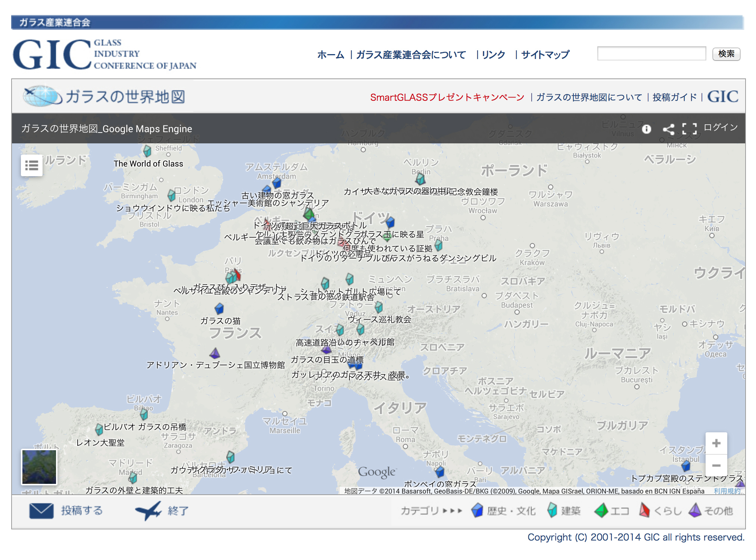Click the Praha map marker
The width and height of the screenshot is (756, 560).
pos(439,245)
